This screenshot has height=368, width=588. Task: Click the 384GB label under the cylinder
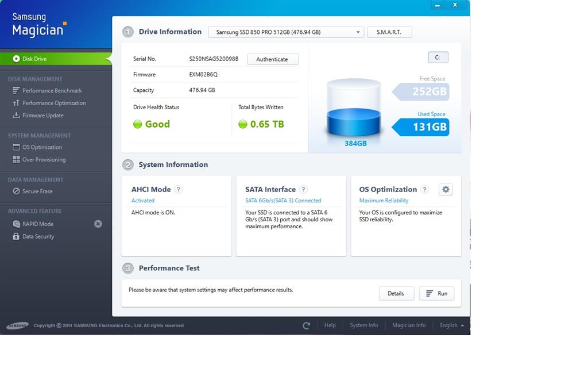[355, 143]
